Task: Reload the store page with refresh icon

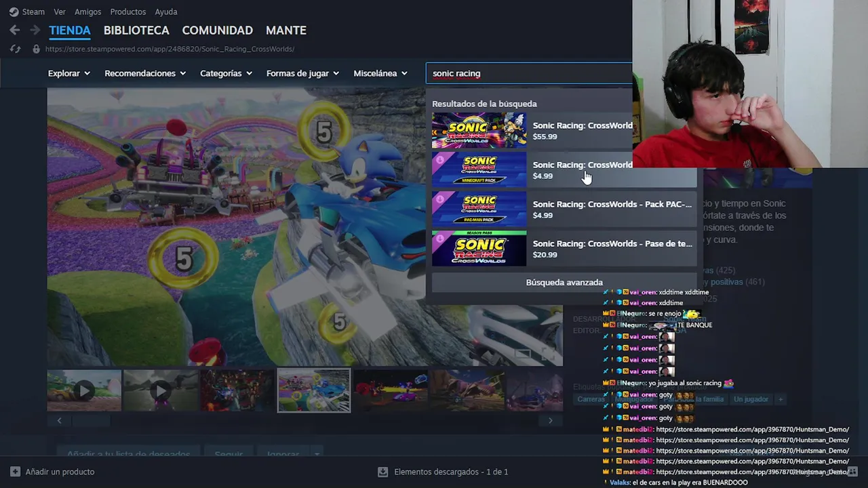Action: coord(15,49)
